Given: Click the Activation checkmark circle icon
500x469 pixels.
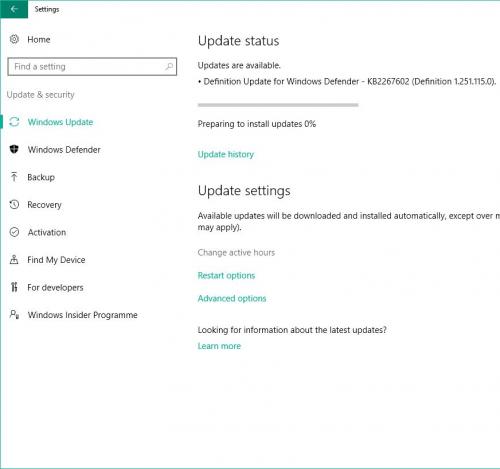Looking at the screenshot, I should (x=14, y=232).
